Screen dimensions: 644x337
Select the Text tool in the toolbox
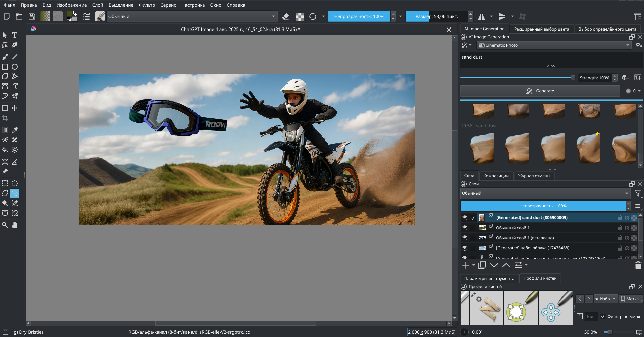pos(15,35)
